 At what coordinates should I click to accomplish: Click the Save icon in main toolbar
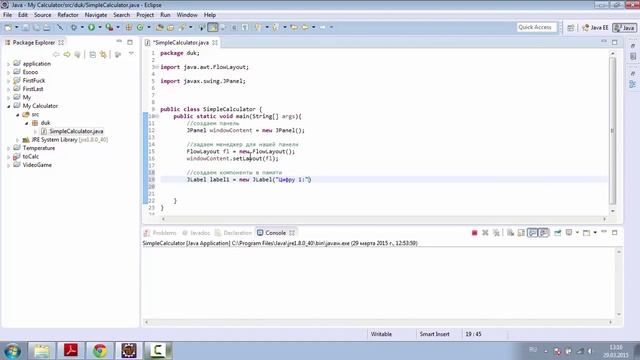(25, 27)
